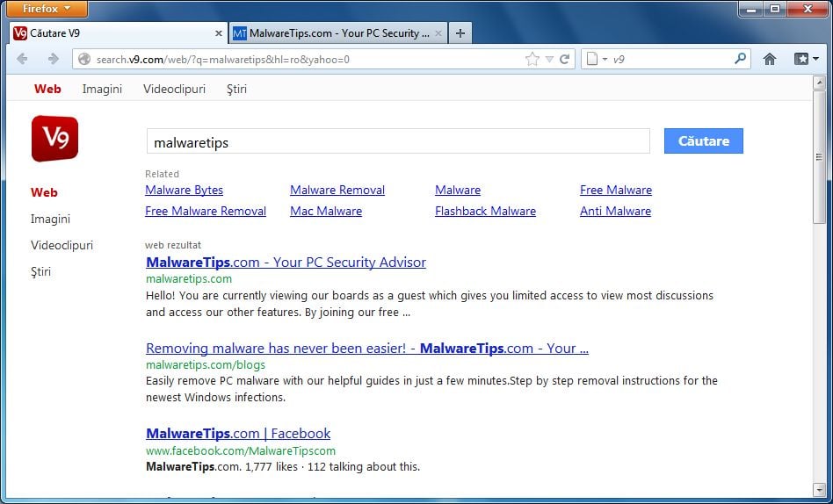Open the Firefox application menu
Image resolution: width=833 pixels, height=504 pixels.
coord(47,9)
